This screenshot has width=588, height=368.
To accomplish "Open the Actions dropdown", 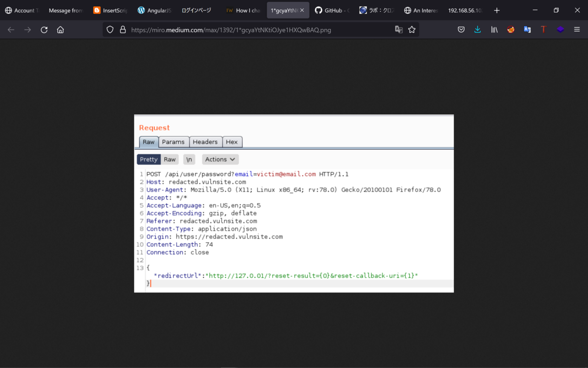I will coord(220,159).
